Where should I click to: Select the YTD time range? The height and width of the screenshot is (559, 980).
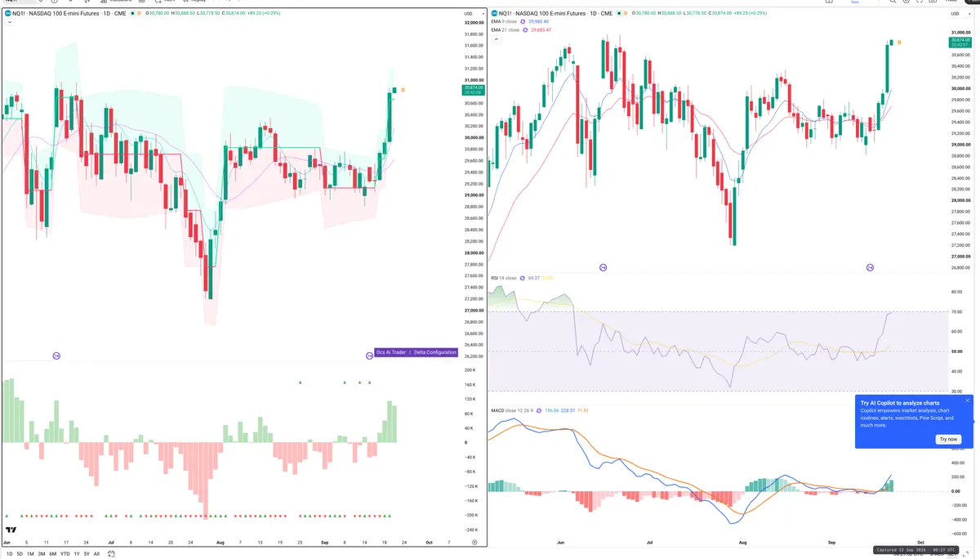click(65, 554)
